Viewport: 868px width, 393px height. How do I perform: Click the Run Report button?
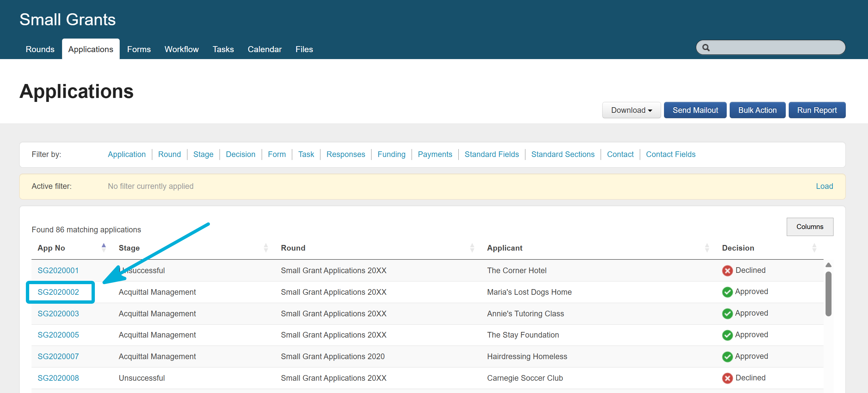[x=817, y=110]
